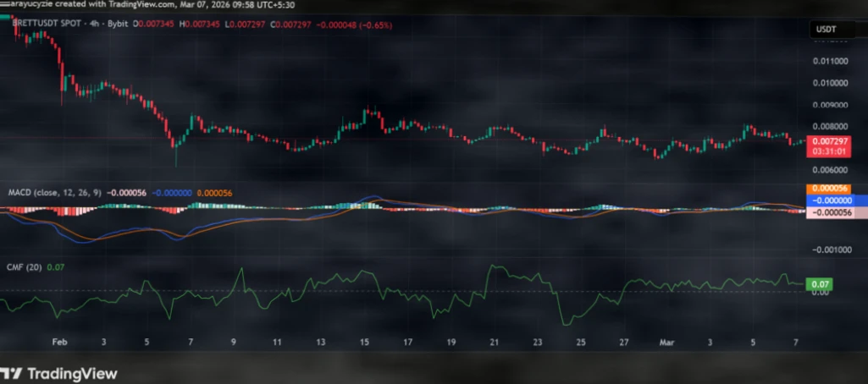Viewport: 868px width, 384px height.
Task: Click date 25 on the time axis
Action: click(x=581, y=343)
